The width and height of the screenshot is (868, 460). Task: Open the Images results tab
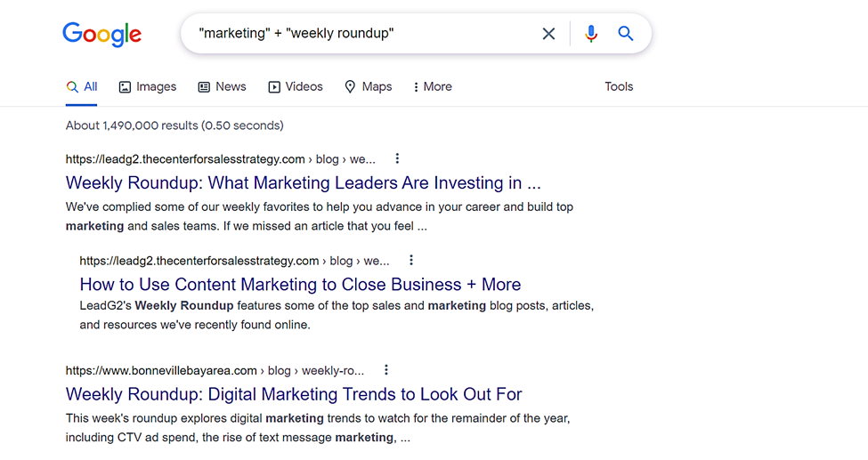coord(148,87)
